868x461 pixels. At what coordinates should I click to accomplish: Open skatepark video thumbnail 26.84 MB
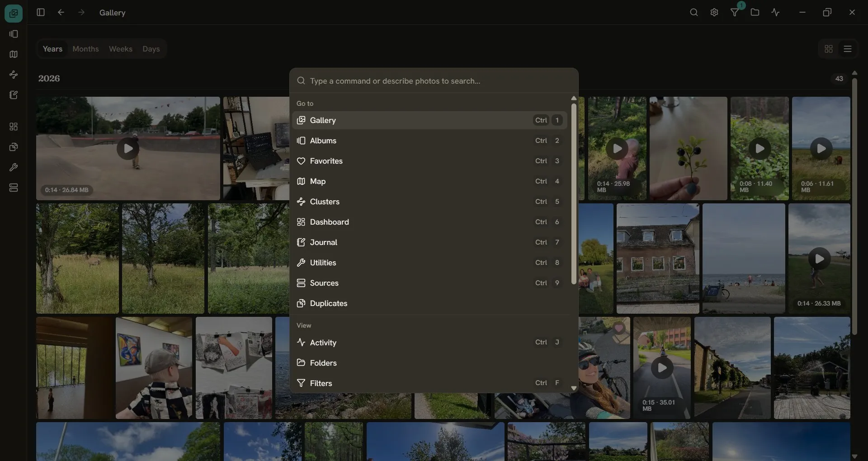point(128,149)
